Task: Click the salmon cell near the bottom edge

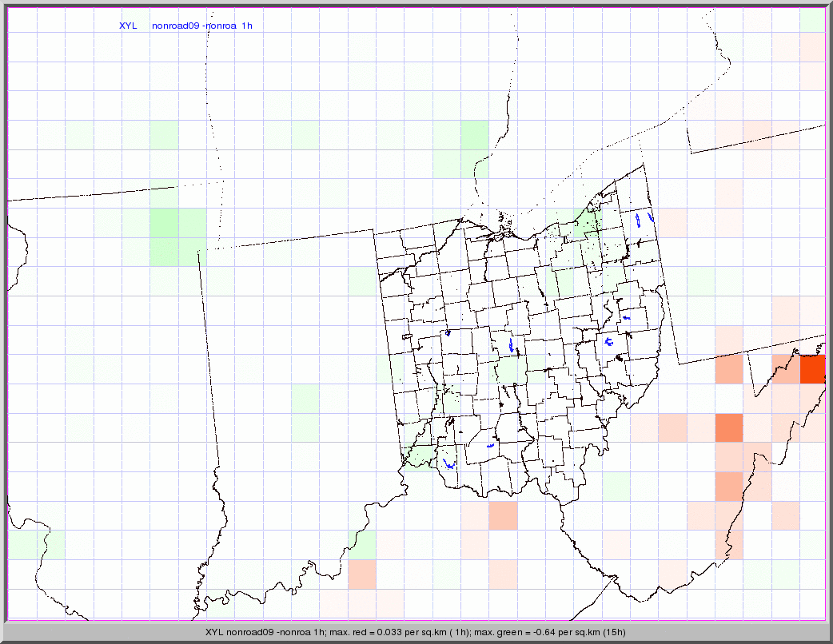Action: tap(361, 574)
